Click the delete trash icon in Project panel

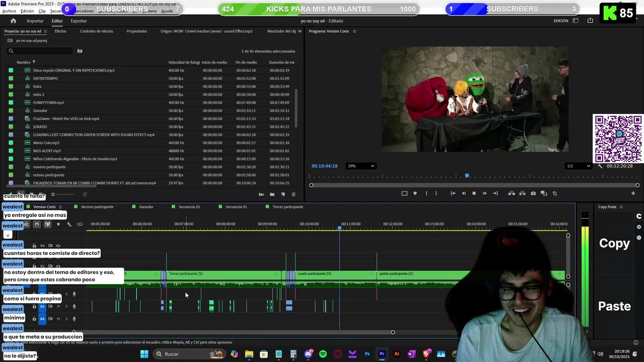(x=294, y=195)
